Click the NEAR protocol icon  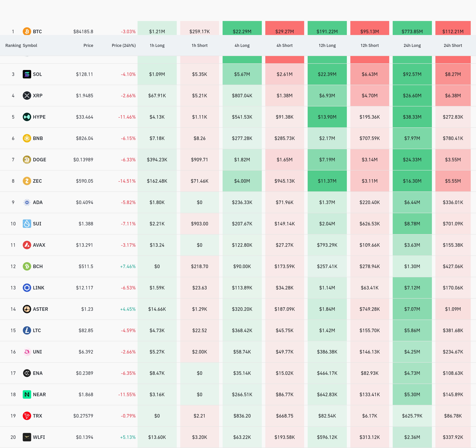pyautogui.click(x=27, y=394)
